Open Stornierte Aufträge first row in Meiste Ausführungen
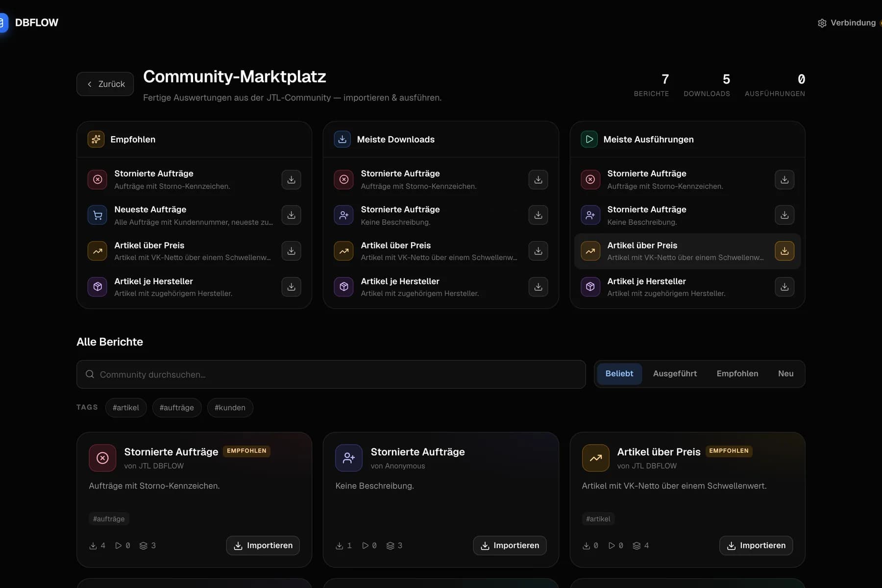The width and height of the screenshot is (882, 588). coord(687,179)
